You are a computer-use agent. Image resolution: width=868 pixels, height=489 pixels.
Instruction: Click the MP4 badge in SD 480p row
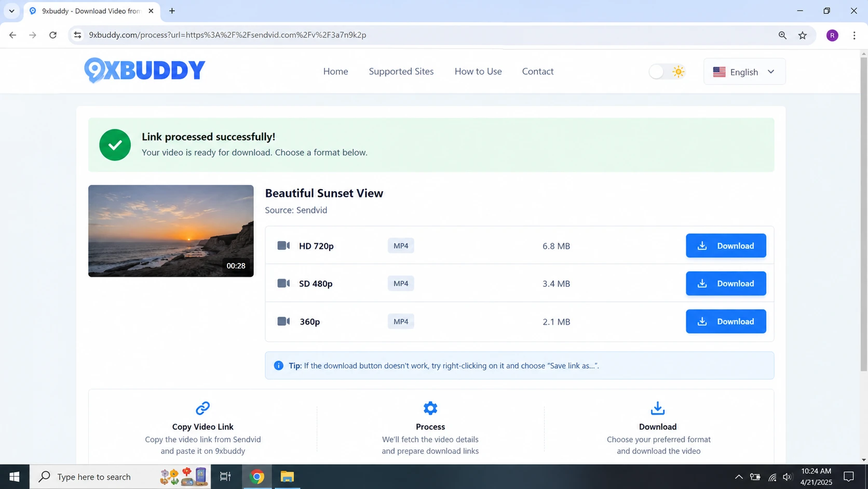401,283
